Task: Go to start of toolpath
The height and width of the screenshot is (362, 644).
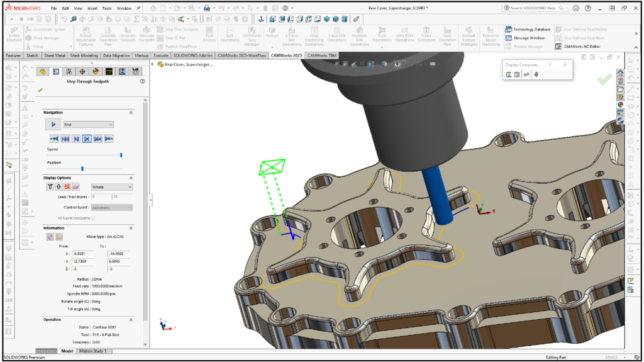Action: coord(54,139)
